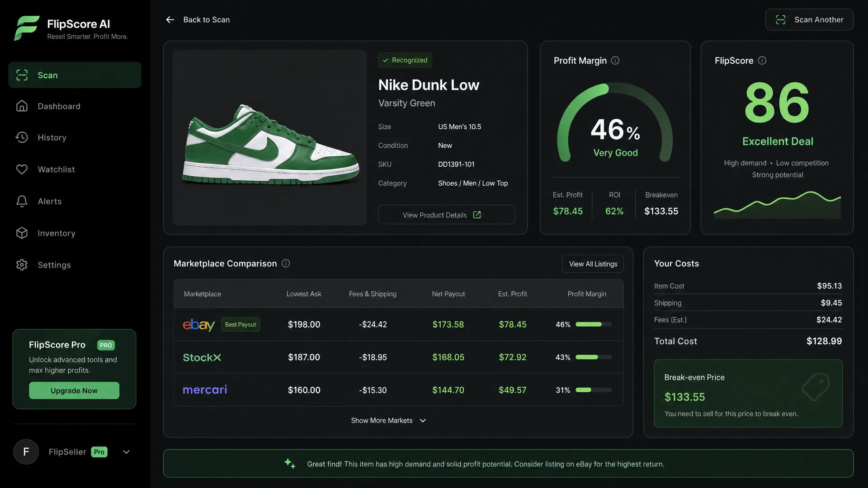
Task: Click the FlipScore trend line chart
Action: (x=777, y=205)
